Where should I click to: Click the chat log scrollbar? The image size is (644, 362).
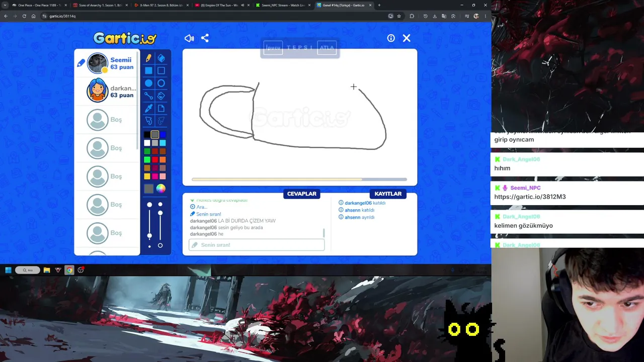pos(324,233)
